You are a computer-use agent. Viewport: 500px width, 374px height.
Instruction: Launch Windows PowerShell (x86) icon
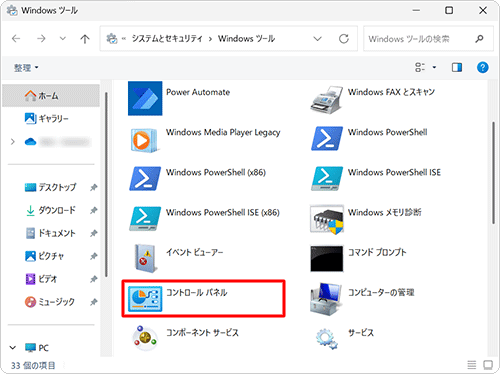[145, 179]
